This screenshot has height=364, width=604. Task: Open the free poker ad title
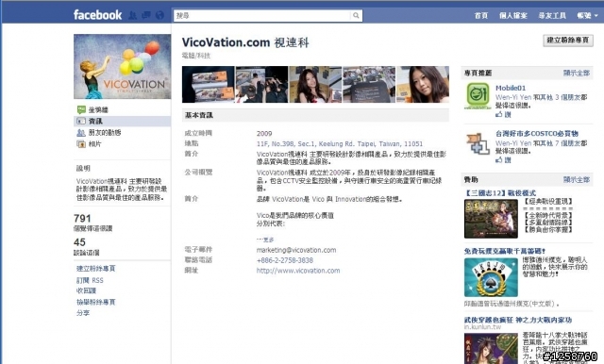tap(505, 251)
